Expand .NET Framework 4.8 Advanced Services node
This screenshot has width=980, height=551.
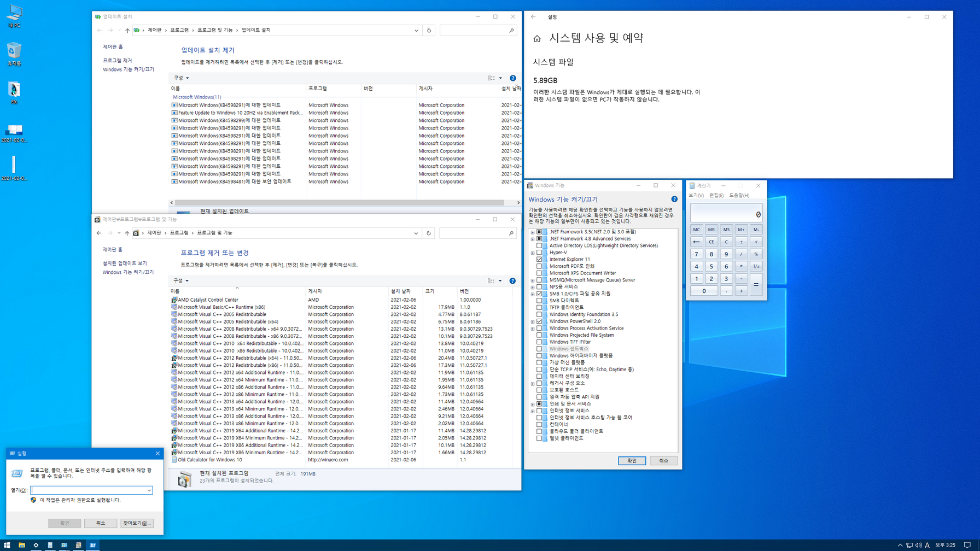533,239
